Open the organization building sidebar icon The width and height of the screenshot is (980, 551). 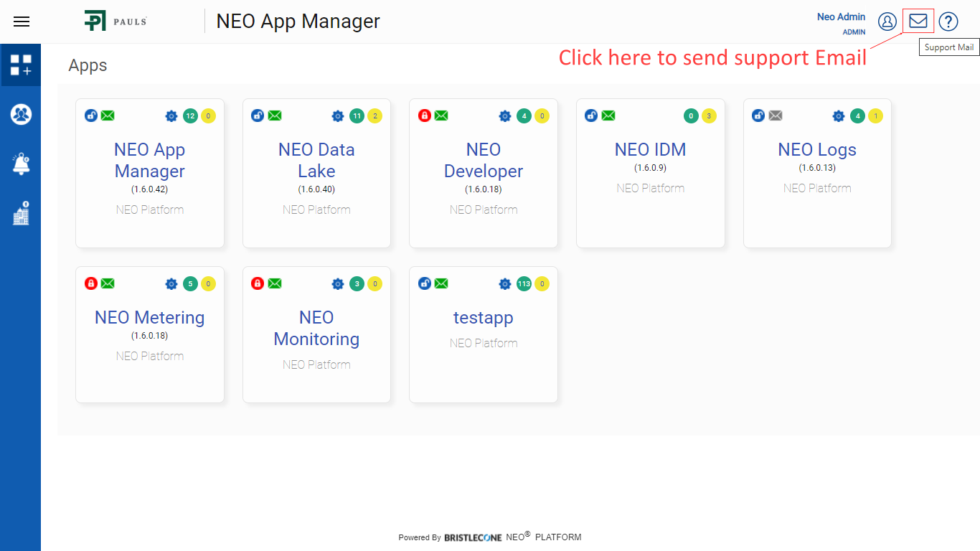[21, 213]
